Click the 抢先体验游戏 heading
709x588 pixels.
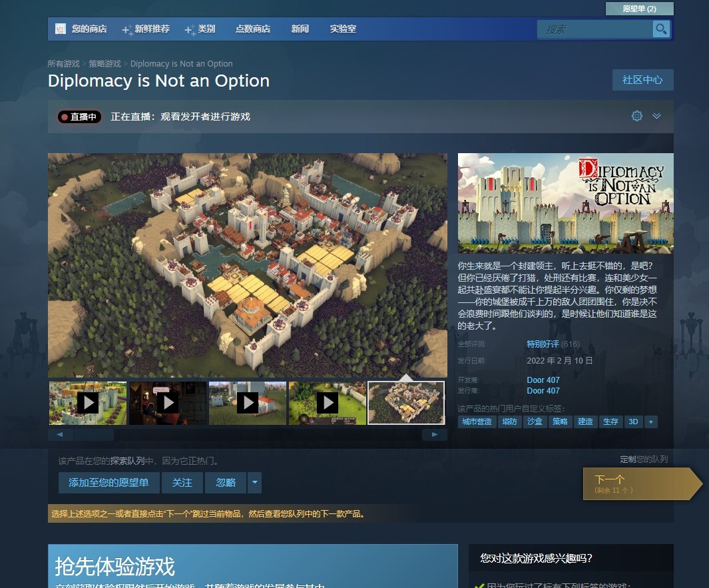(115, 566)
